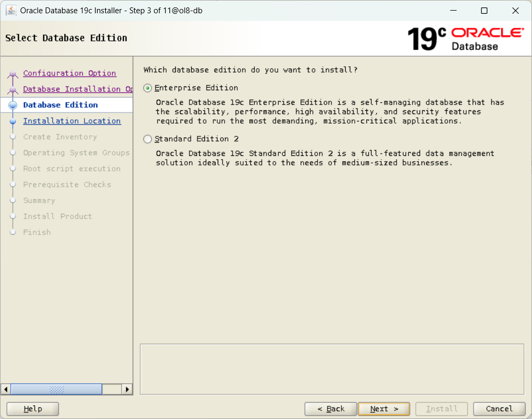Click the Select Database Edition heading
532x419 pixels.
66,38
